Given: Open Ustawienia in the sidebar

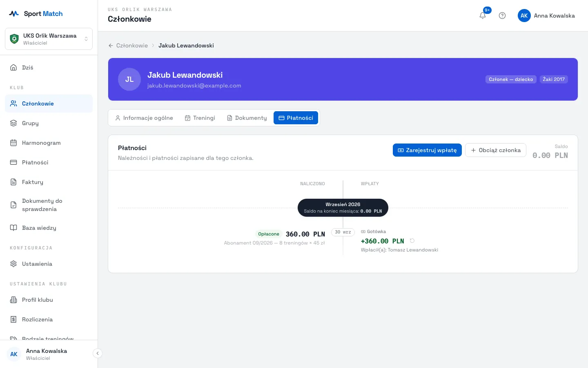Looking at the screenshot, I should (x=49, y=264).
